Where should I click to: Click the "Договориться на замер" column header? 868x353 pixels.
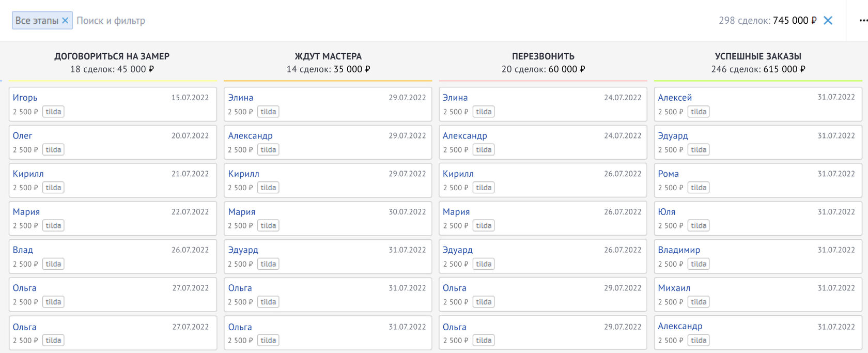click(112, 56)
